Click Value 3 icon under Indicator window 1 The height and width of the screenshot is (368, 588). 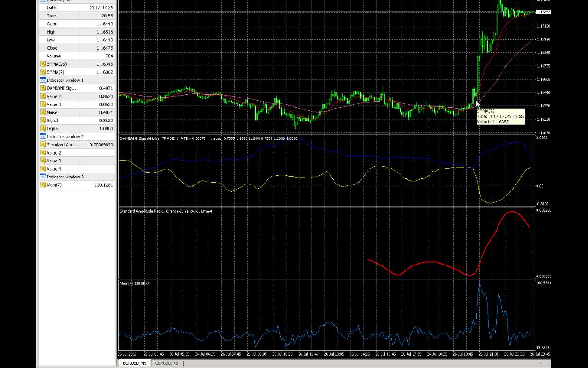coord(43,104)
